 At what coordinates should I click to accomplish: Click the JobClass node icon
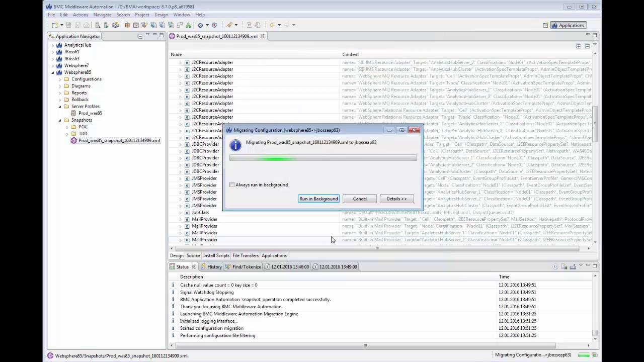(x=187, y=213)
